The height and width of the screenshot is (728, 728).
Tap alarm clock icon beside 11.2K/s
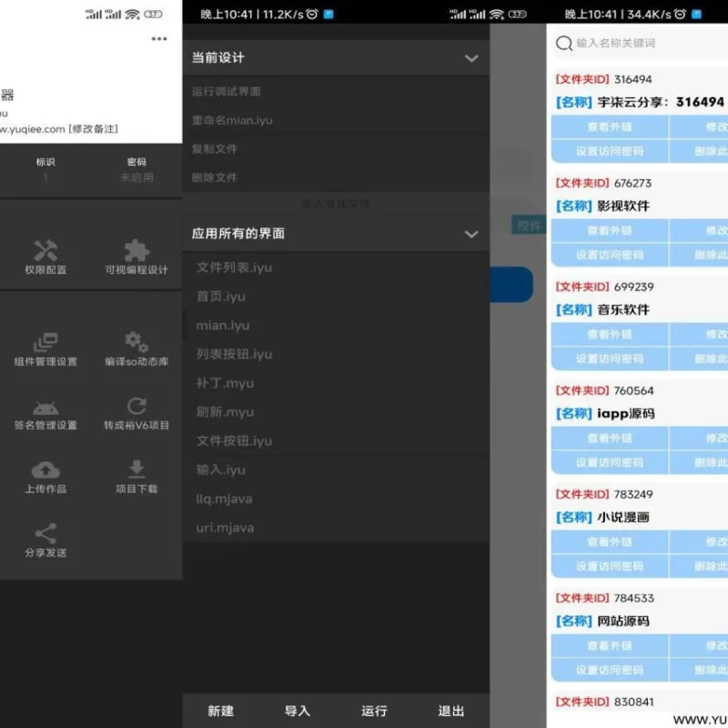(312, 14)
